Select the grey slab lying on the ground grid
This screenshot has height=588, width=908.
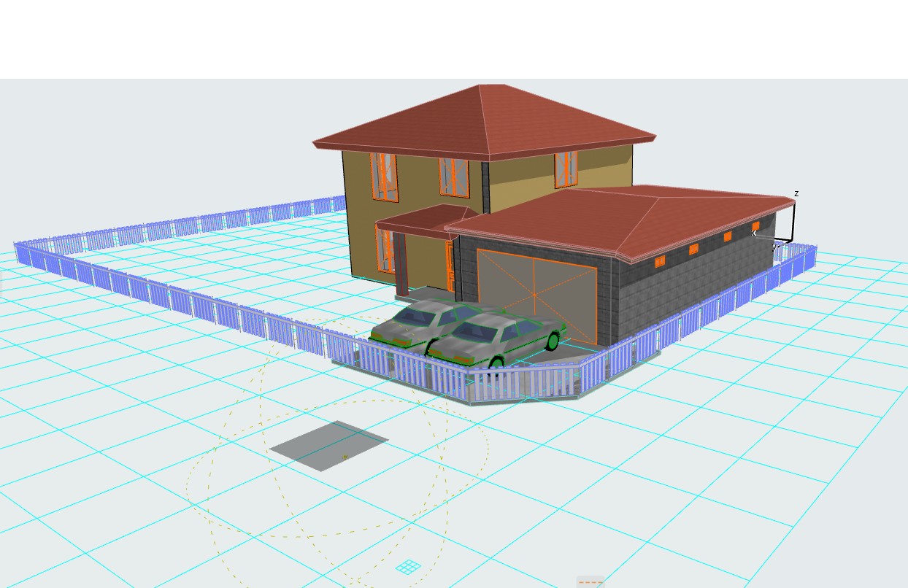click(x=328, y=446)
